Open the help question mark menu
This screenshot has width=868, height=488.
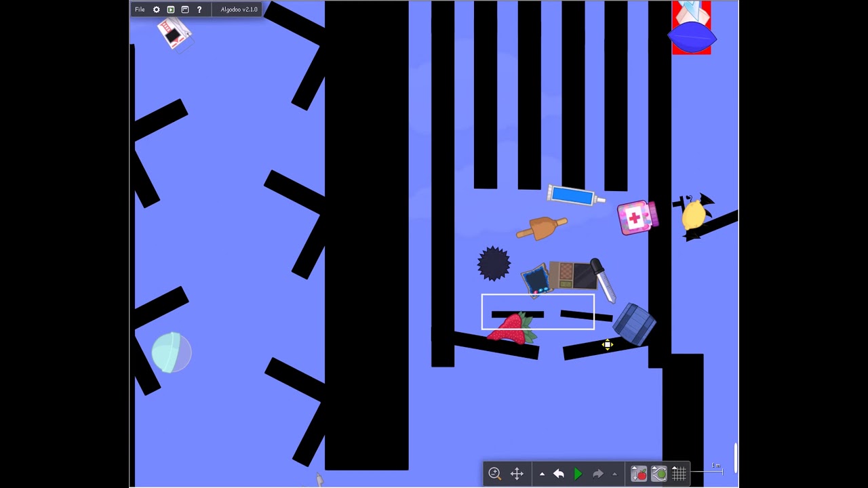point(199,9)
